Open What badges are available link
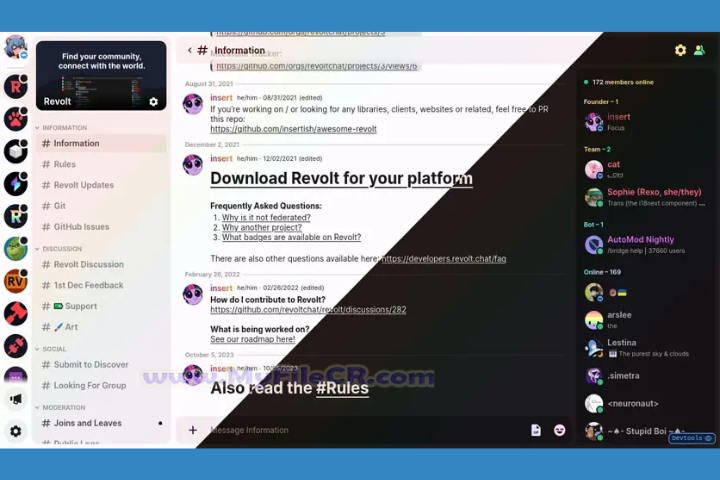This screenshot has height=480, width=720. [292, 237]
